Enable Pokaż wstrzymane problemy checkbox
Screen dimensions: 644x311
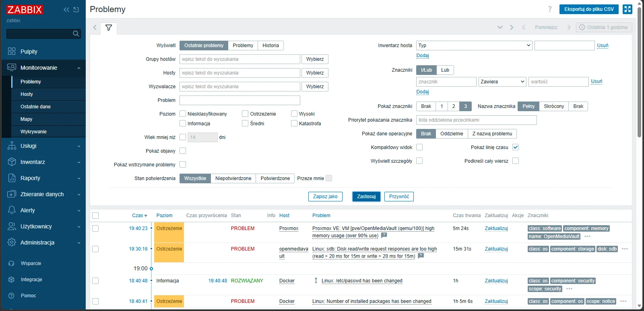tap(183, 164)
